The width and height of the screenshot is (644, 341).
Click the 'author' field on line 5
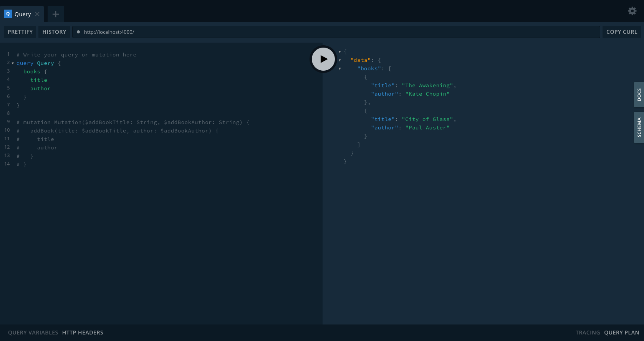coord(40,88)
